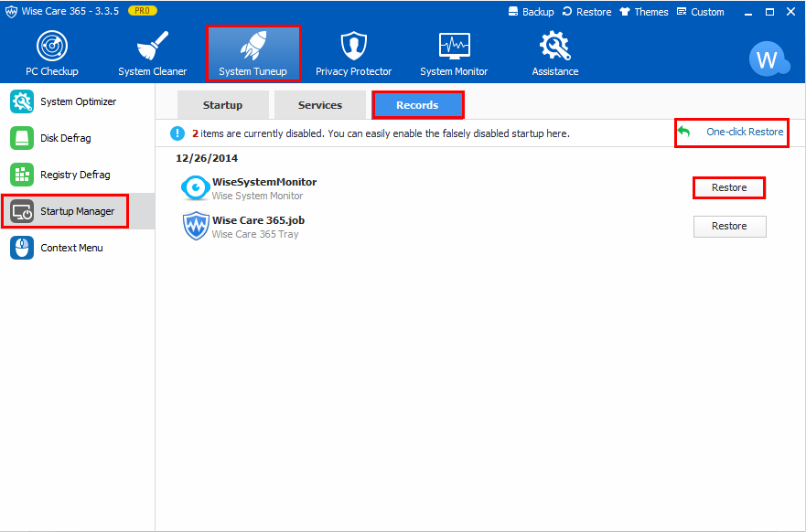This screenshot has height=532, width=806.
Task: Select Startup Manager label in sidebar
Action: click(x=78, y=211)
